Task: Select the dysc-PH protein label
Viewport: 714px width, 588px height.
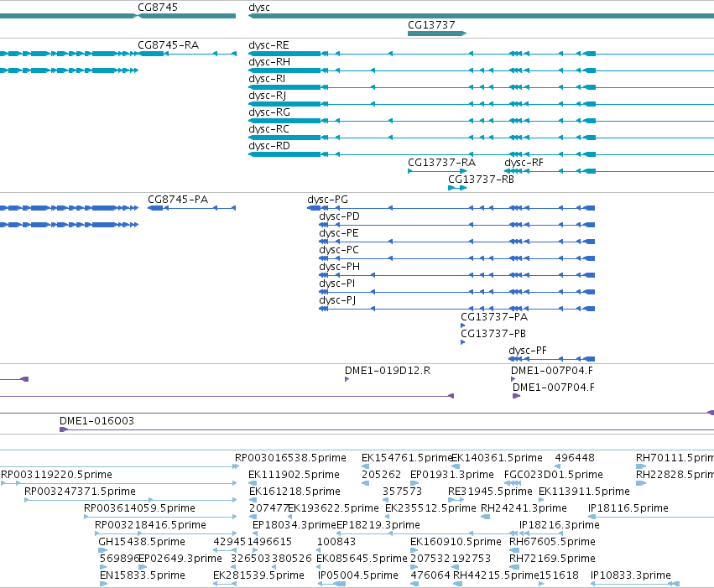Action: click(339, 267)
